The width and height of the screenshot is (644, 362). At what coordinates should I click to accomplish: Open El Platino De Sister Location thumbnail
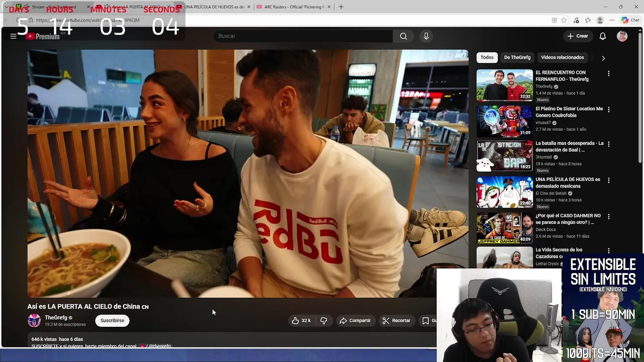coord(505,121)
